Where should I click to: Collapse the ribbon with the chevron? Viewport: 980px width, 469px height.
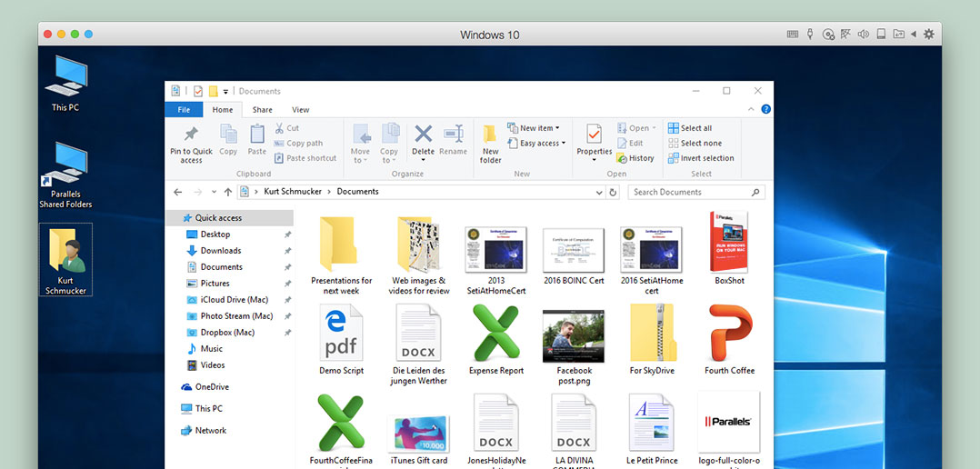752,109
